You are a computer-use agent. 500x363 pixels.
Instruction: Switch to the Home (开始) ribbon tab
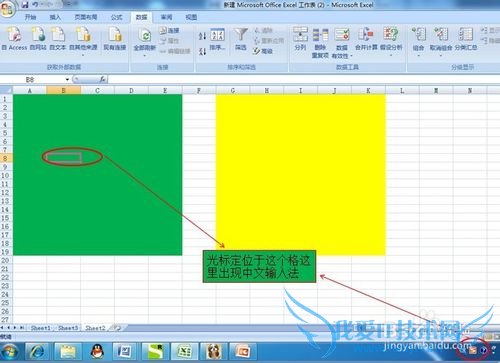click(30, 17)
